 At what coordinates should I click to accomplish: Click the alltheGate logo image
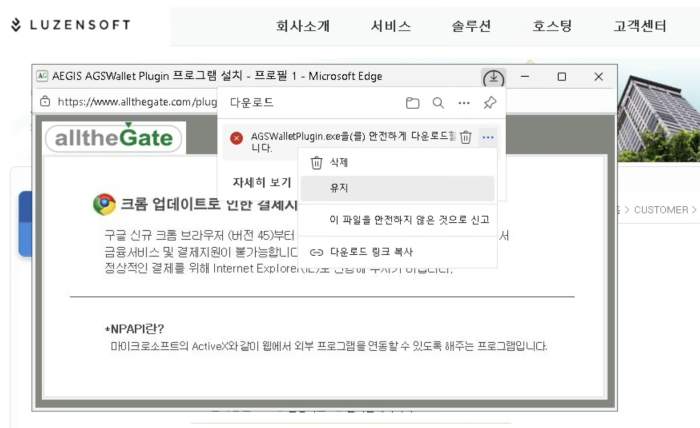pos(114,137)
